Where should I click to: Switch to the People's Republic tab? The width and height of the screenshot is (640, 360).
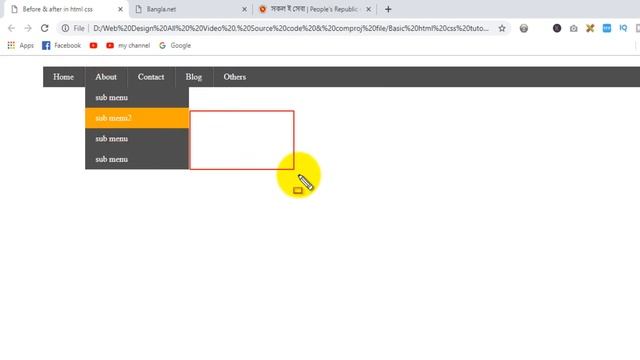[x=314, y=9]
